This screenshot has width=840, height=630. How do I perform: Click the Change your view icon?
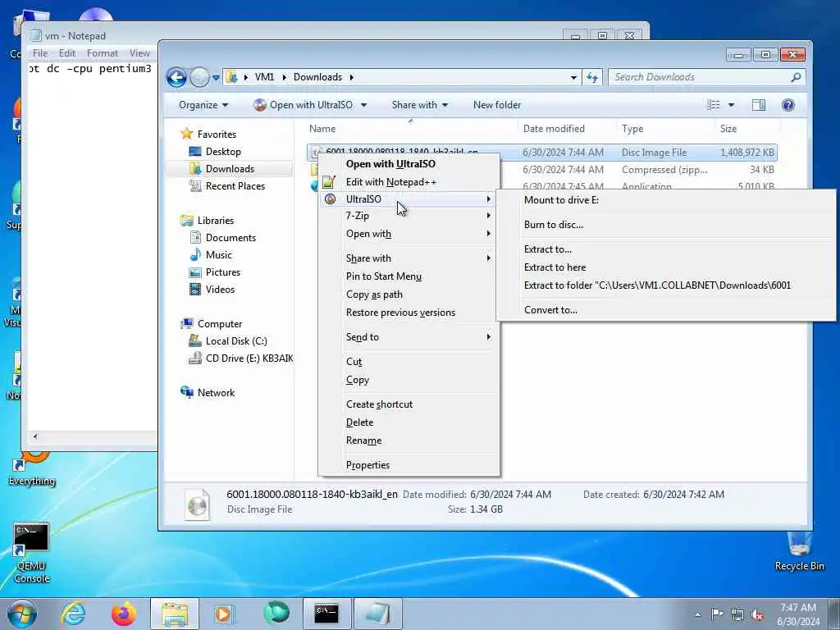(x=714, y=105)
